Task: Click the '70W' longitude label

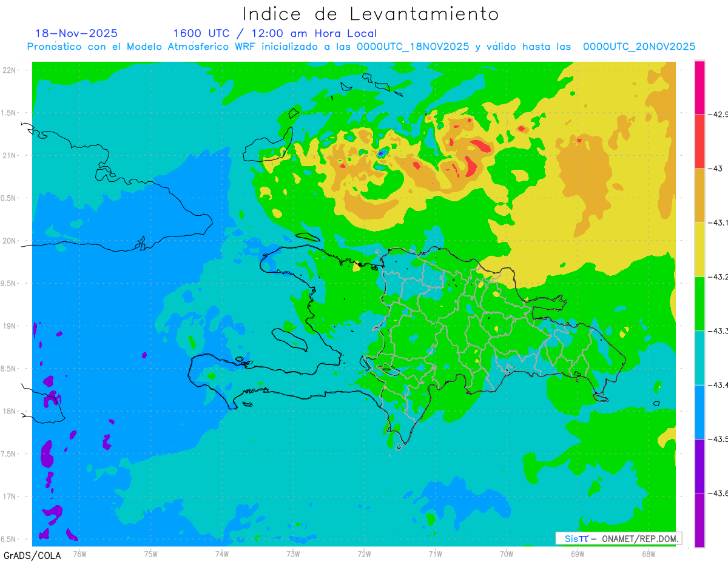Action: (x=506, y=554)
